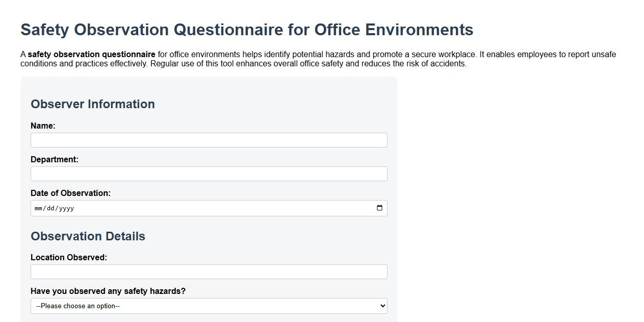Click inside the Name input field
Viewport: 644px width, 322px height.
(209, 139)
